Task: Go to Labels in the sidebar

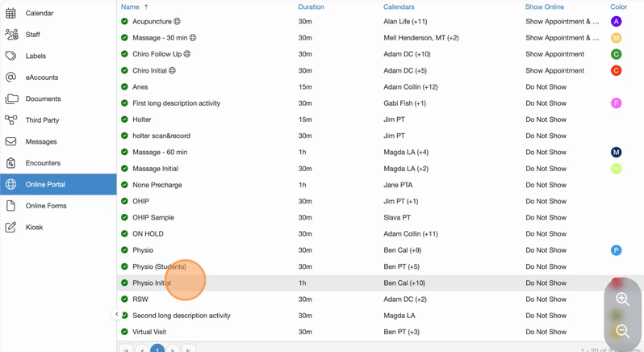Action: click(x=36, y=57)
